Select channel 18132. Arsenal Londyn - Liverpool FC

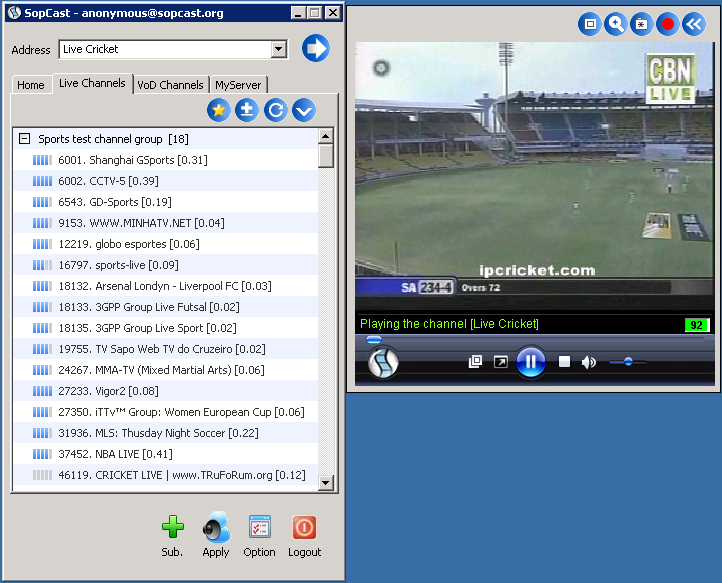point(166,286)
